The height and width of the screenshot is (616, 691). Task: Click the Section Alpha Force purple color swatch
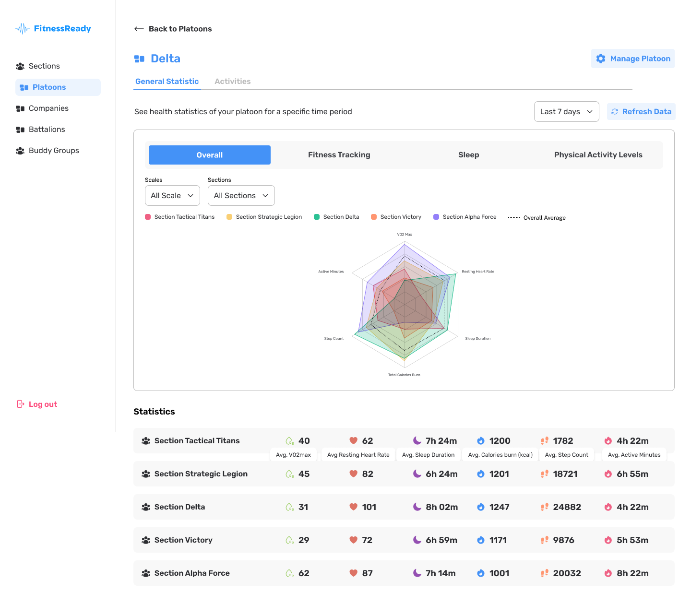(436, 217)
